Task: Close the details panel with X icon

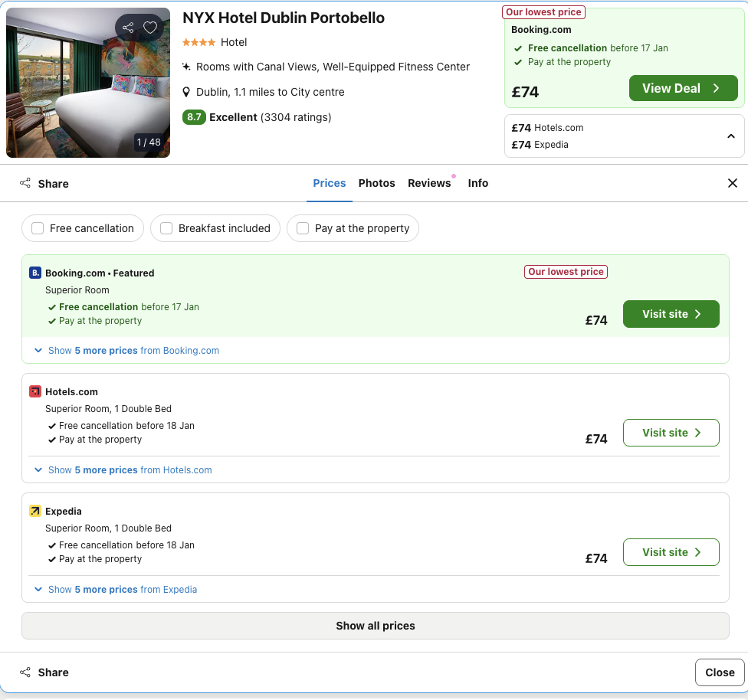Action: [x=733, y=183]
